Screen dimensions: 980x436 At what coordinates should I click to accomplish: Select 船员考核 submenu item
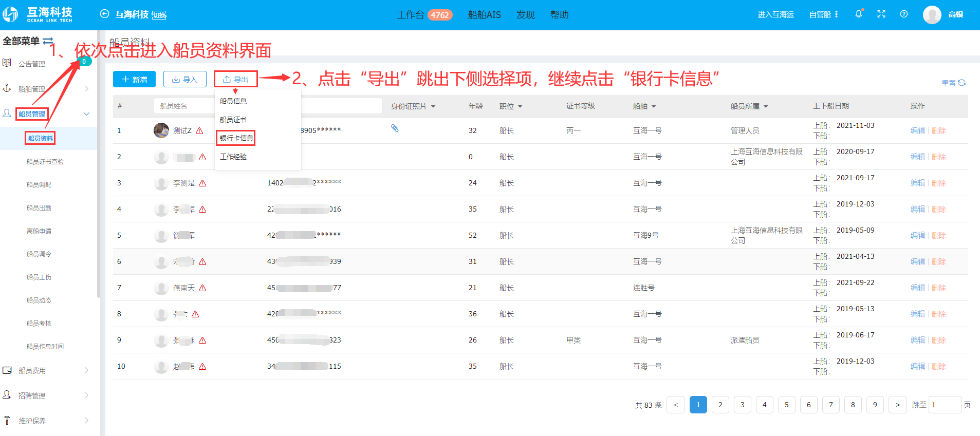click(39, 323)
